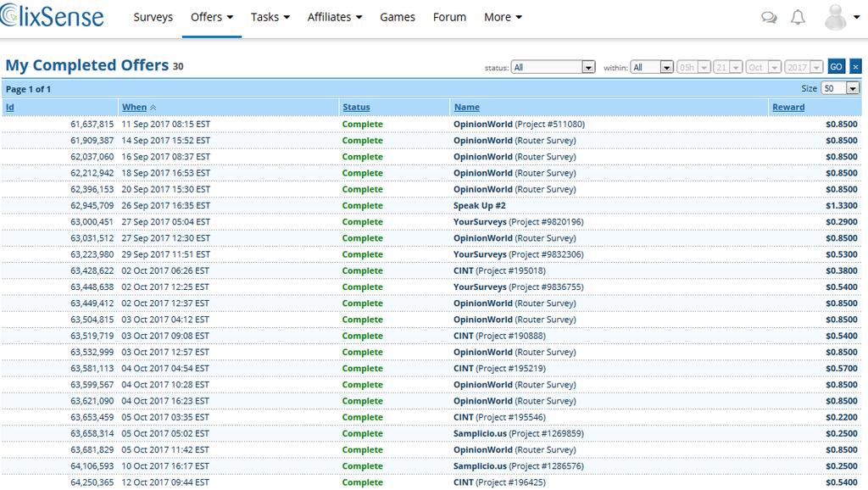The image size is (868, 490).
Task: Expand the Affiliates menu
Action: coord(334,17)
